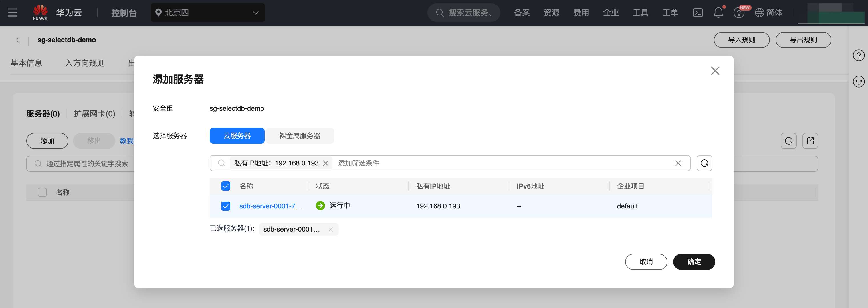This screenshot has width=868, height=308.
Task: Go back with the left arrow
Action: (18, 40)
